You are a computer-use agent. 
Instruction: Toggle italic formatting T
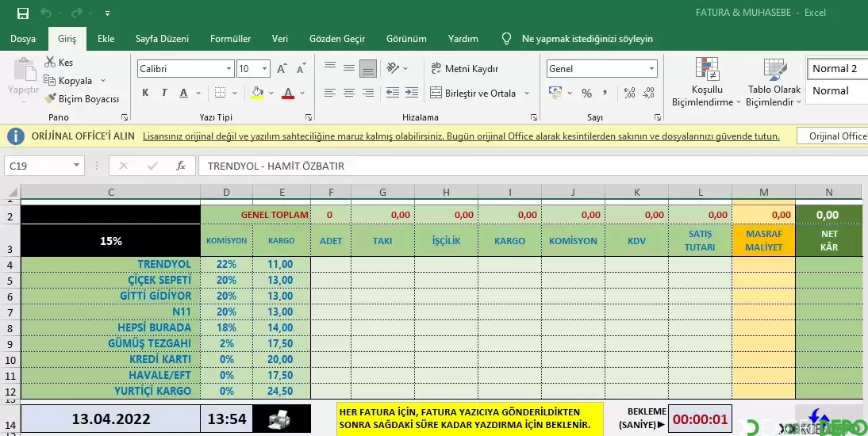click(x=164, y=93)
